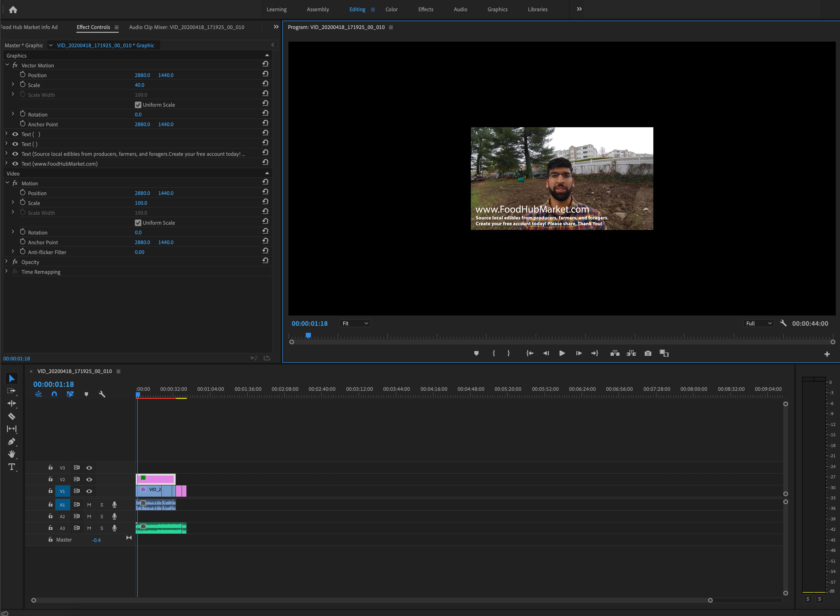Toggle Snap in Timeline magnet icon
Image resolution: width=840 pixels, height=616 pixels.
click(x=54, y=394)
